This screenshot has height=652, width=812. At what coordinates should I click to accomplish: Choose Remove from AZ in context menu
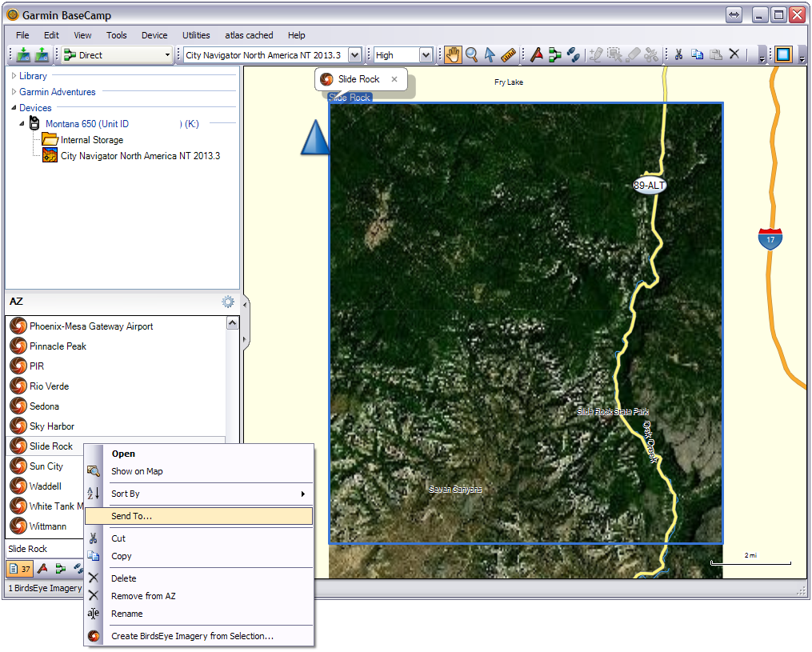[x=199, y=596]
